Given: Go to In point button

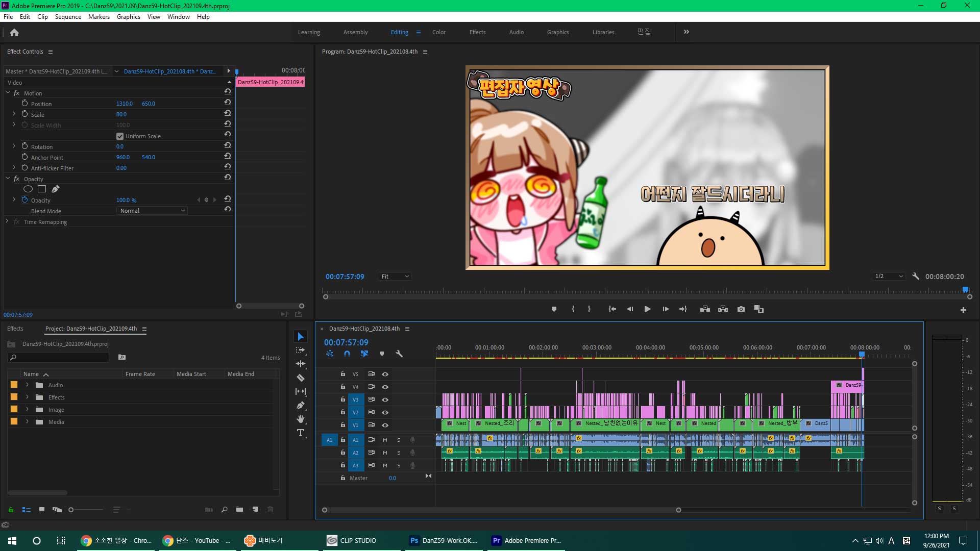Looking at the screenshot, I should 612,309.
